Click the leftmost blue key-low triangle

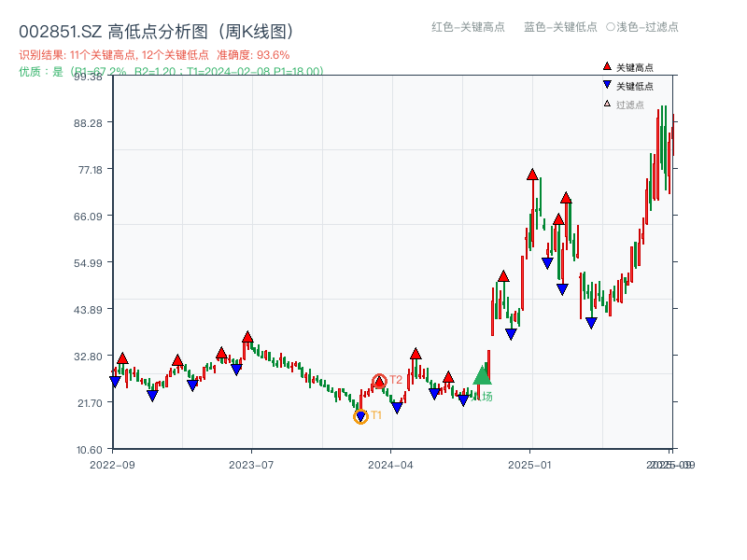115,382
